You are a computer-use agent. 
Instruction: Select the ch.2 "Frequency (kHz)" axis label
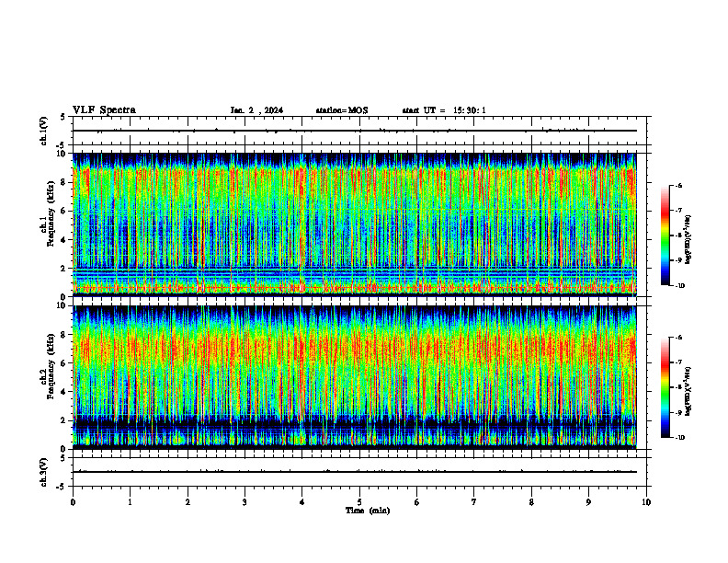[x=50, y=366]
